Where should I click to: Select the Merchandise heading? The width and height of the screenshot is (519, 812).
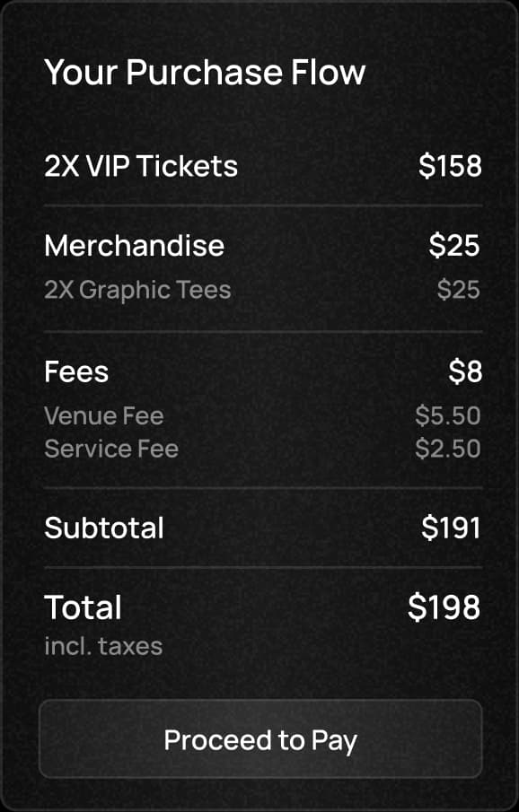click(135, 246)
